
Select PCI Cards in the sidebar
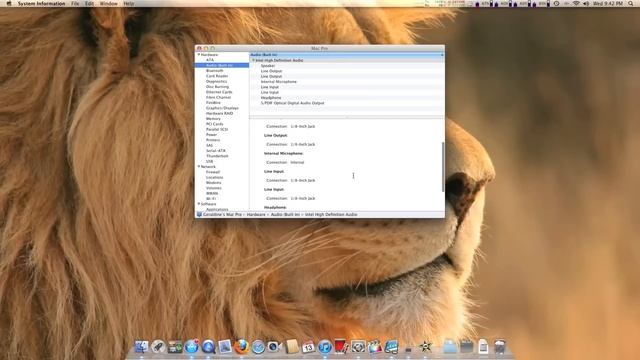(214, 124)
